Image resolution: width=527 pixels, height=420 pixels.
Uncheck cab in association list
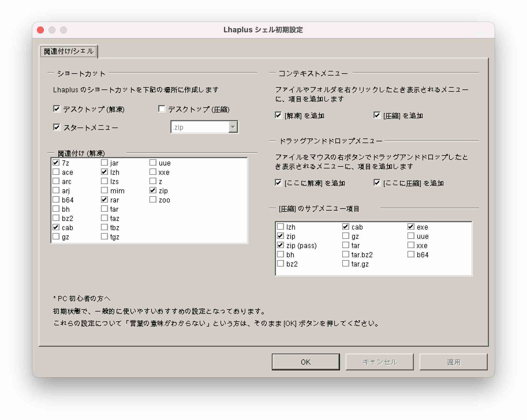click(56, 227)
